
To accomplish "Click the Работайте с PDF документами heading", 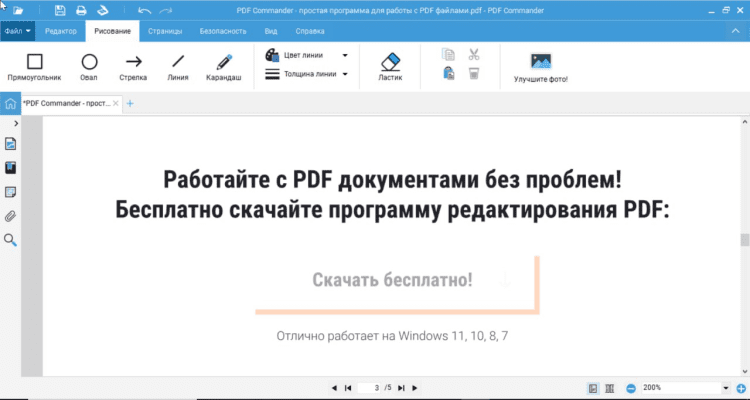I will [x=393, y=179].
